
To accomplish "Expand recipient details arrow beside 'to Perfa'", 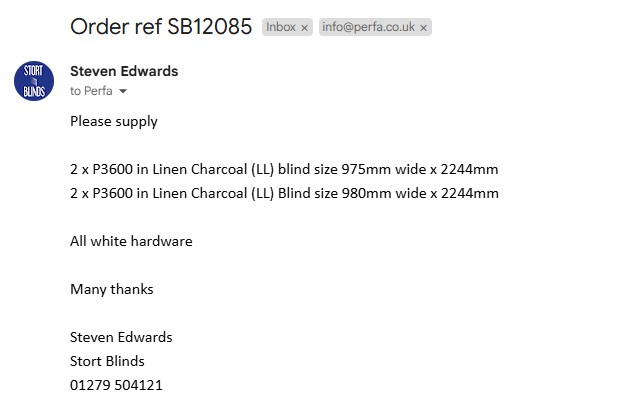I will point(123,92).
